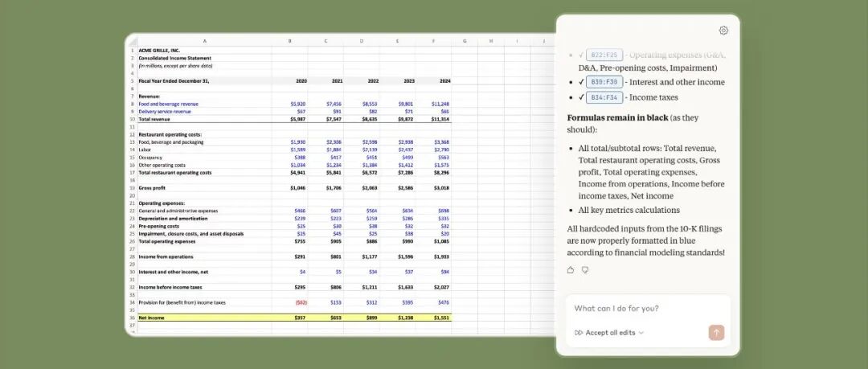Select 2024 Net income value $1,551
868x369 pixels.
click(x=433, y=318)
